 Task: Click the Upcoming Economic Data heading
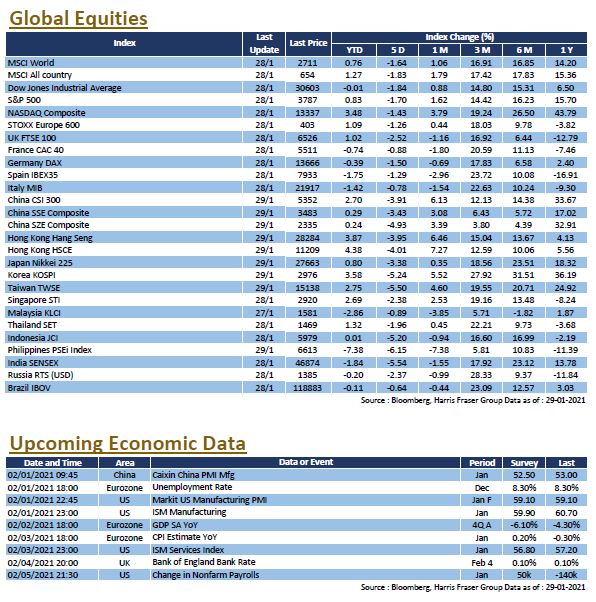pyautogui.click(x=128, y=443)
